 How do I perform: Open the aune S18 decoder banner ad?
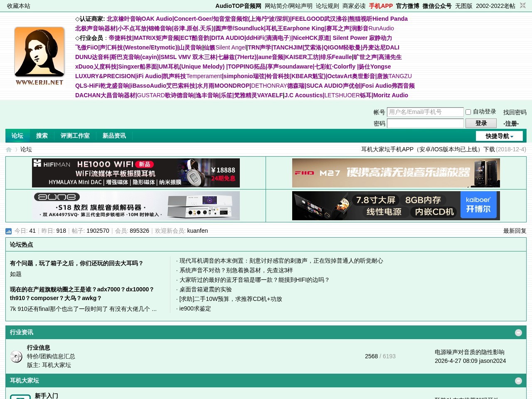pos(136,206)
